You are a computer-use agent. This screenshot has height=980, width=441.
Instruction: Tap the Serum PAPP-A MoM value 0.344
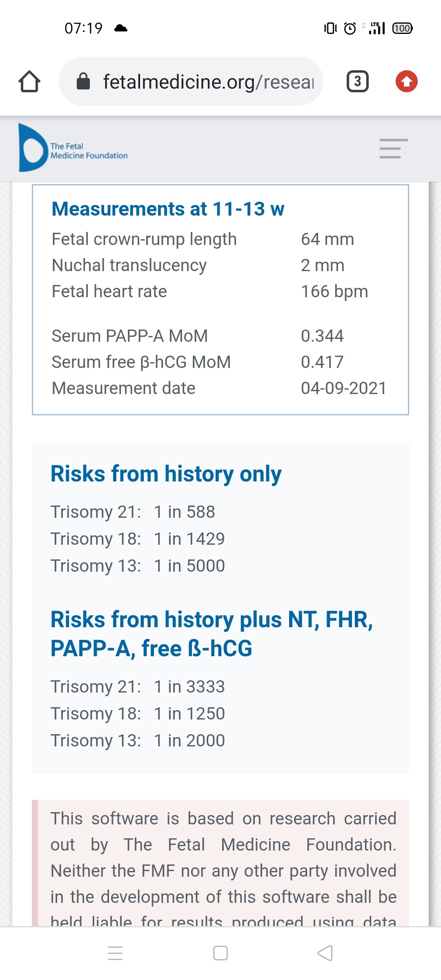pos(322,336)
